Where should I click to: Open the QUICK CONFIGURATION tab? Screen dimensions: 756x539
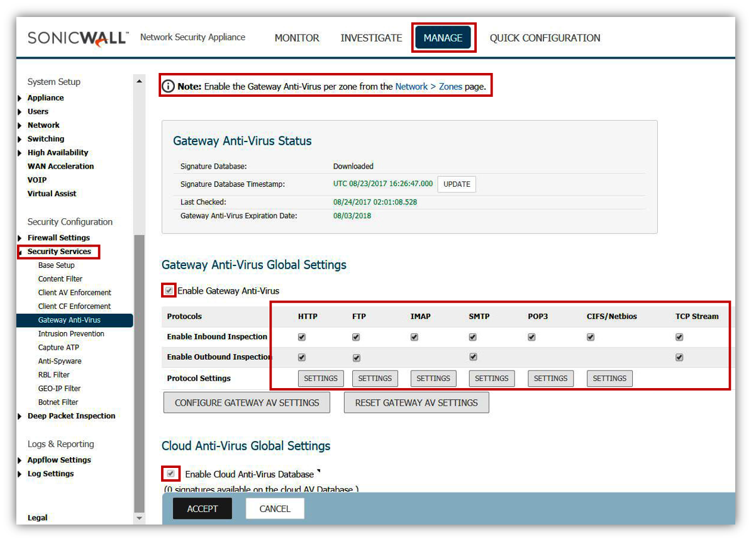[x=545, y=38]
